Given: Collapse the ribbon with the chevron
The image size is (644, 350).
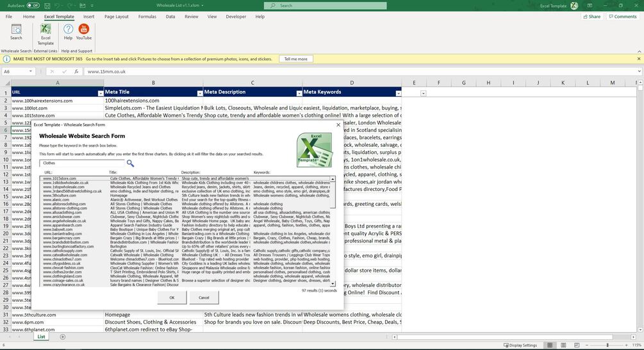Looking at the screenshot, I should pos(639,51).
